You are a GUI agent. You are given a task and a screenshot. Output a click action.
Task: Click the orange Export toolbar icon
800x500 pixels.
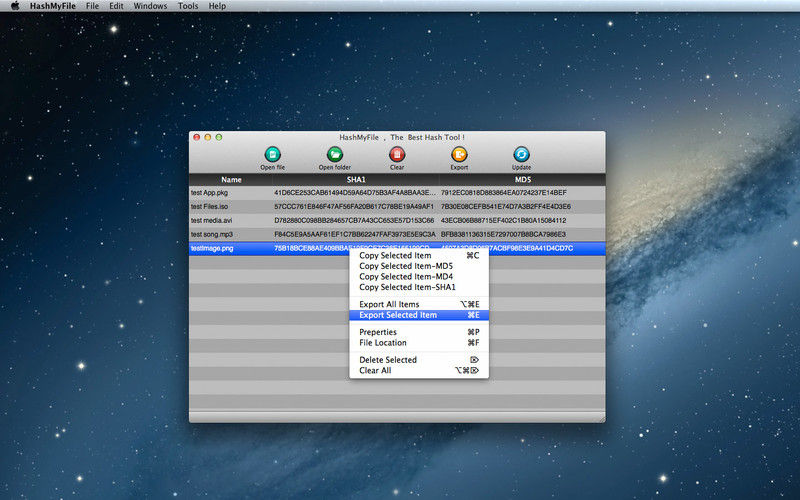[x=459, y=154]
